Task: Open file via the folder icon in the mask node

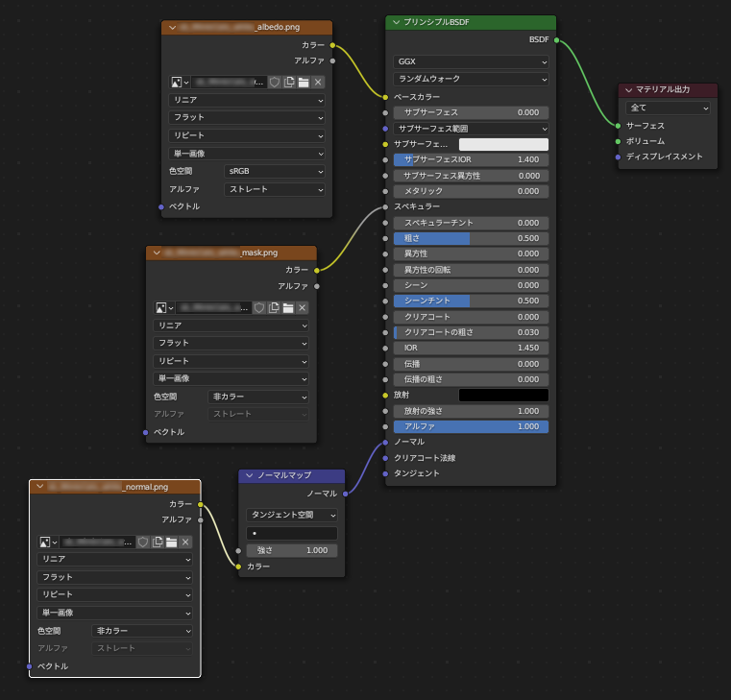Action: click(x=288, y=307)
